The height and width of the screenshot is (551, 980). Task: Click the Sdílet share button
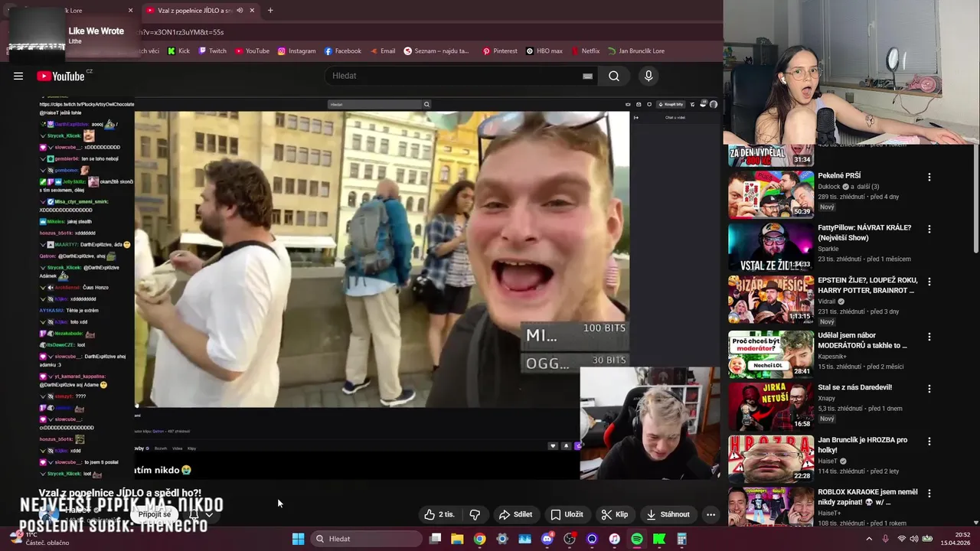pyautogui.click(x=515, y=514)
